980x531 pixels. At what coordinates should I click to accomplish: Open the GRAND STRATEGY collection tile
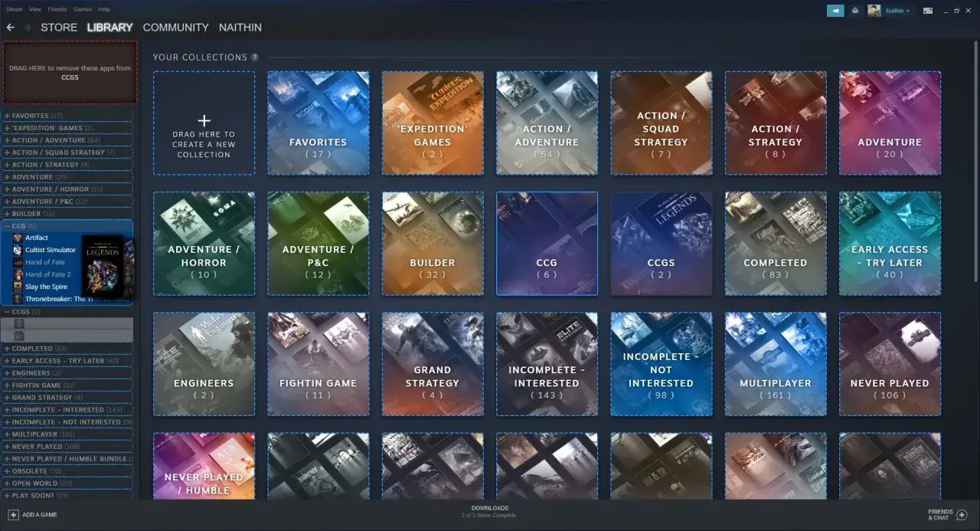[x=433, y=364]
